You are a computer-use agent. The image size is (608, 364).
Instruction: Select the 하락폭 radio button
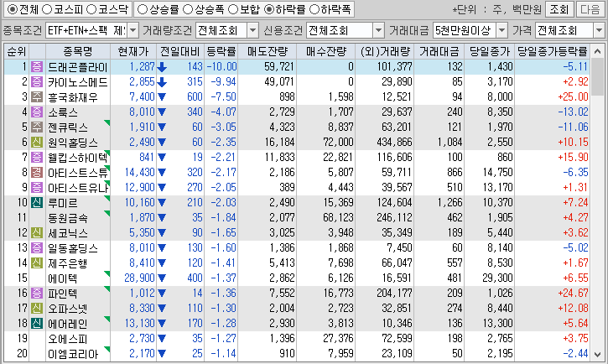[314, 9]
